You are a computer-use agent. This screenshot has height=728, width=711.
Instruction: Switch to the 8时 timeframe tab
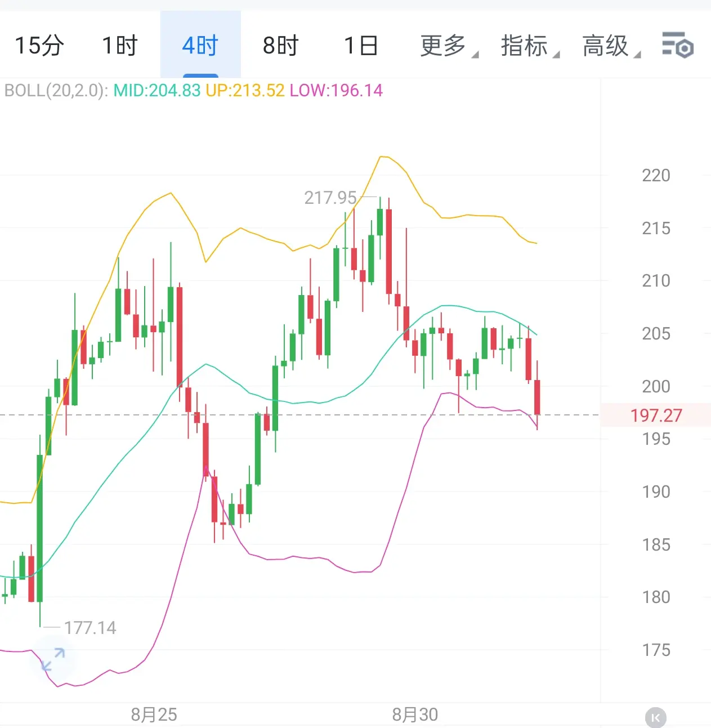281,46
